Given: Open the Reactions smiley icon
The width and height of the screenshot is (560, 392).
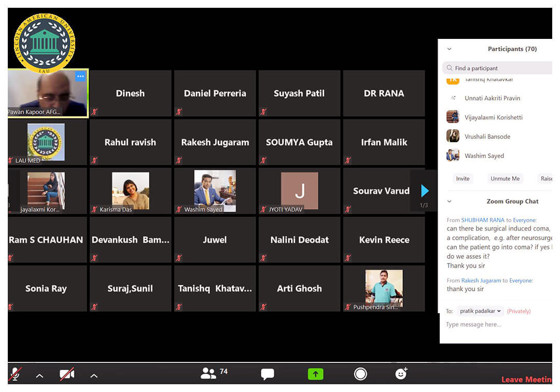Looking at the screenshot, I should tap(401, 373).
